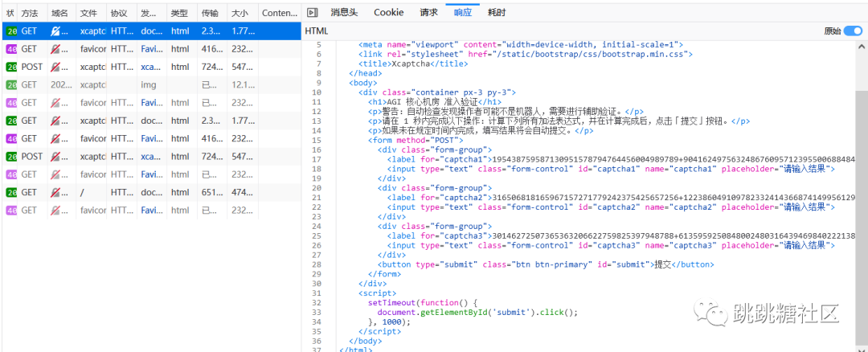Image resolution: width=868 pixels, height=352 pixels.
Task: Open the 请求 tab
Action: coord(429,12)
